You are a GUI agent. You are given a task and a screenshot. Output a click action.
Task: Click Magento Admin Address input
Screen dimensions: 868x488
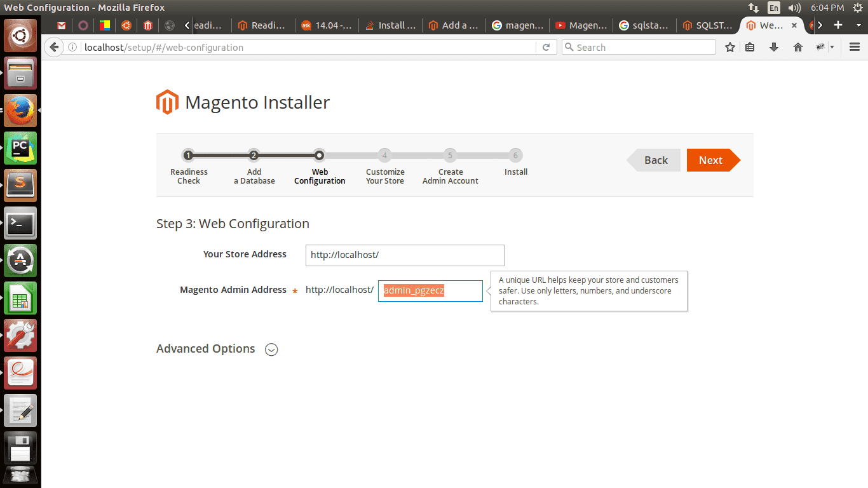tap(430, 291)
